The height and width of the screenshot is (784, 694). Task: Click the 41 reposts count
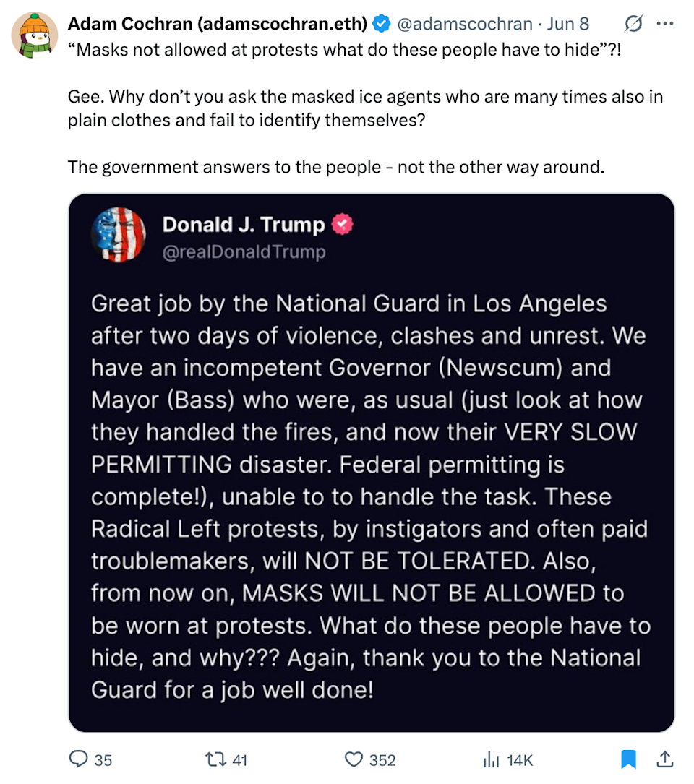[x=240, y=760]
